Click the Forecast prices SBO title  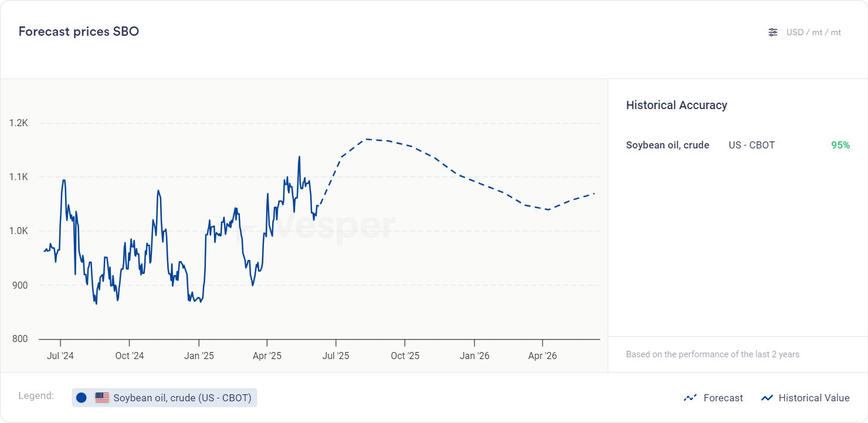click(x=79, y=32)
